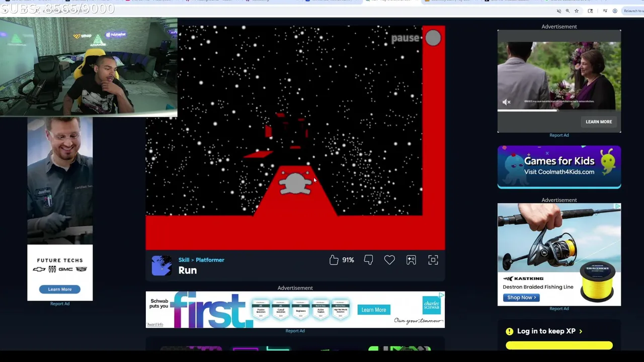Click the AdChoices icon on Schwab banner
644x362 pixels.
pyautogui.click(x=441, y=295)
